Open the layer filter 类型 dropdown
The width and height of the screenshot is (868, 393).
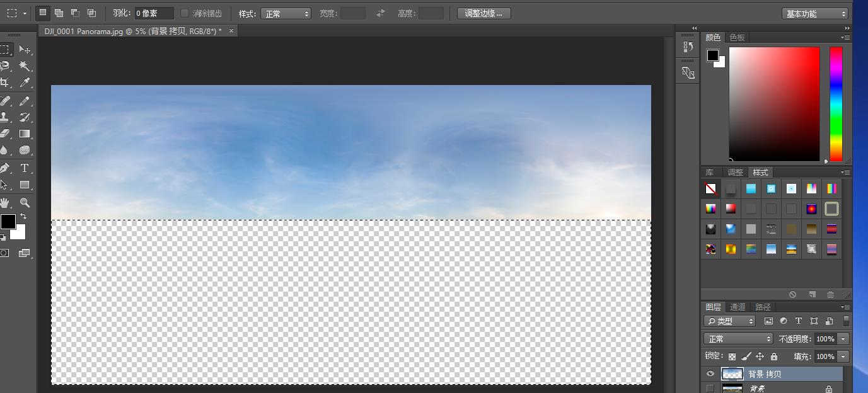click(729, 321)
